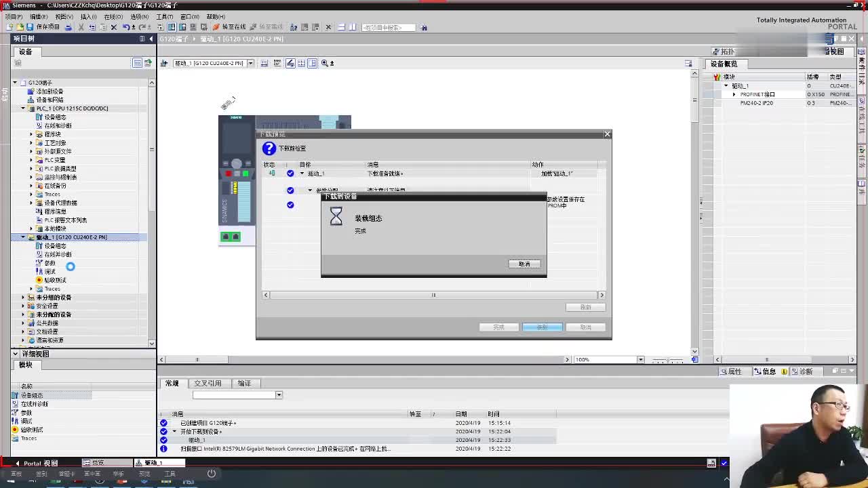
Task: Click the split editor horizontally icon
Action: click(x=342, y=27)
